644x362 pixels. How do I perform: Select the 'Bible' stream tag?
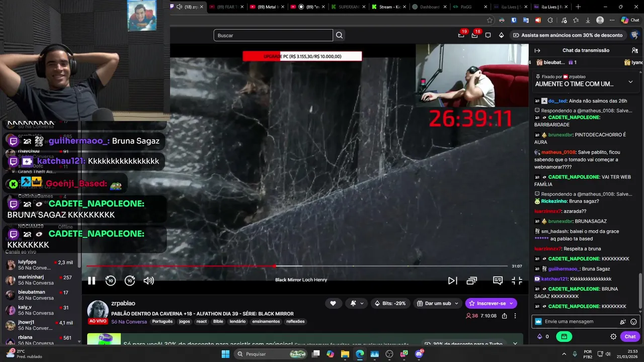[218, 322]
